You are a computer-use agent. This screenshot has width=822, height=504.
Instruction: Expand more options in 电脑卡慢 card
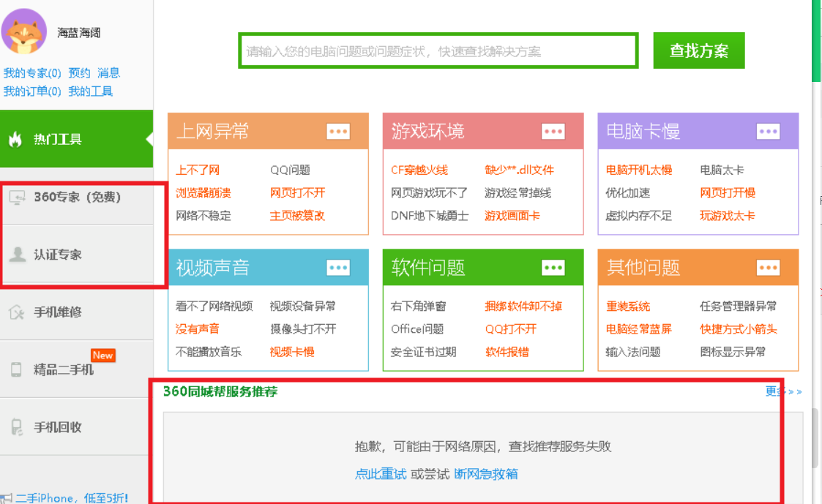768,132
